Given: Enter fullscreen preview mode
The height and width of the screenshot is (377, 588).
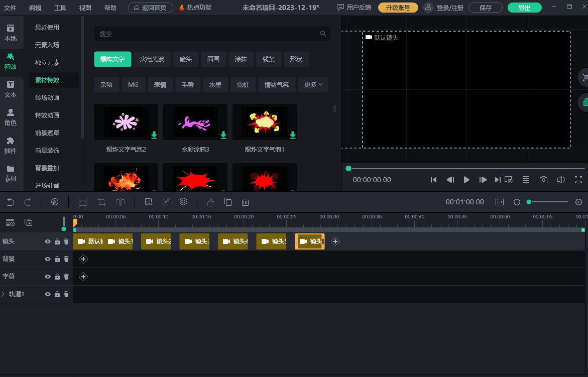Looking at the screenshot, I should point(578,180).
